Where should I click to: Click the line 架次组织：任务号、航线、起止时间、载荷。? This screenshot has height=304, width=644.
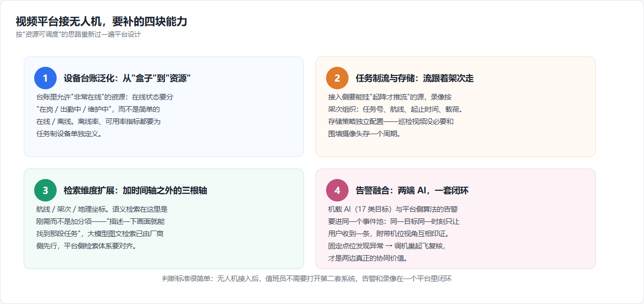click(x=395, y=109)
